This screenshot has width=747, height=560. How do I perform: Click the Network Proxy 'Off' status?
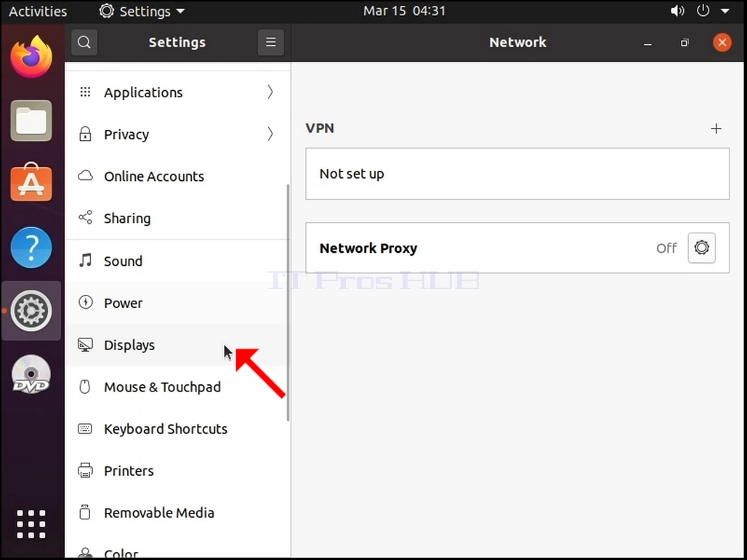pos(666,248)
